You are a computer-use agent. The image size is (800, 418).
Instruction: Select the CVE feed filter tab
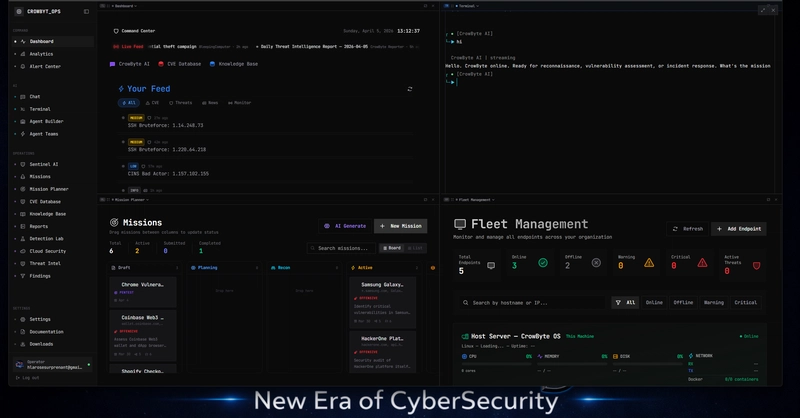(153, 103)
